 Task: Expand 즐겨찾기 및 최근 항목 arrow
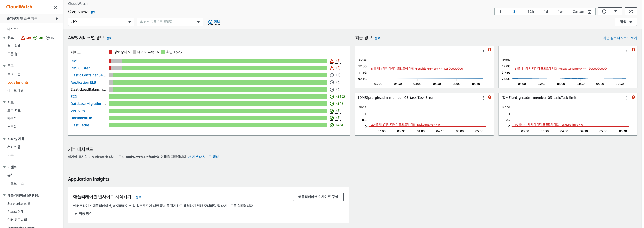click(x=57, y=19)
